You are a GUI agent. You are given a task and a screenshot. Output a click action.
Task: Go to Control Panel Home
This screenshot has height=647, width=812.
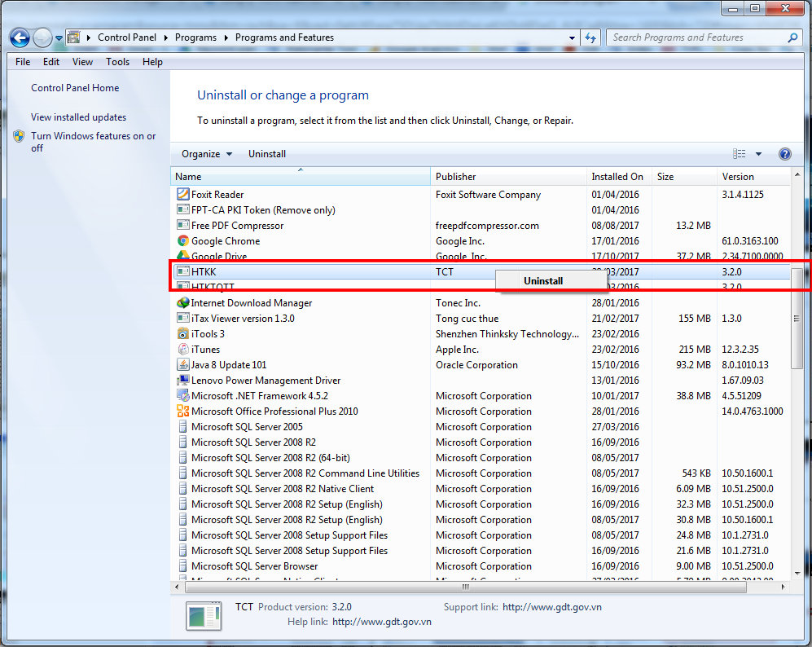click(x=75, y=88)
